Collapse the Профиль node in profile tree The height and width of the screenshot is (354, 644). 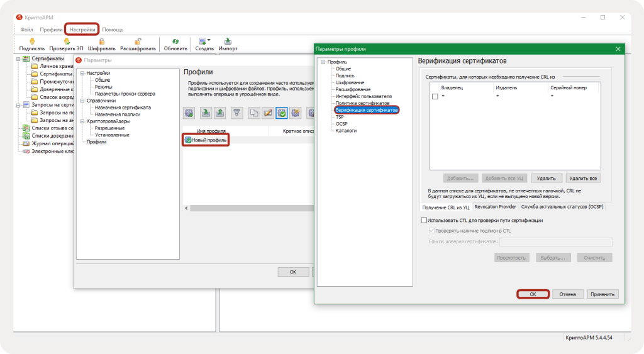323,62
